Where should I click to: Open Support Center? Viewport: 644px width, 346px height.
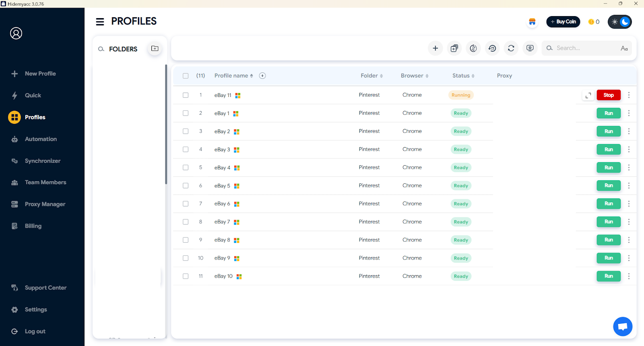[39, 288]
